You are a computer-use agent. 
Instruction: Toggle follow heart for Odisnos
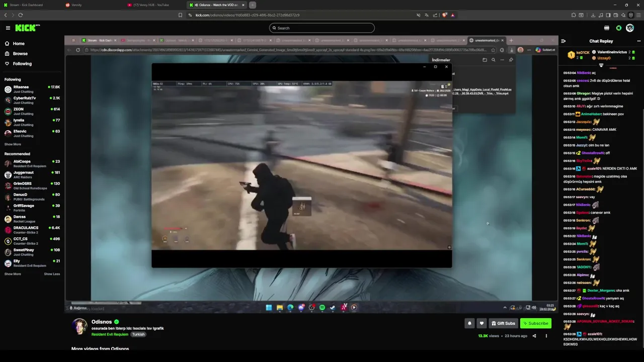[x=481, y=323]
